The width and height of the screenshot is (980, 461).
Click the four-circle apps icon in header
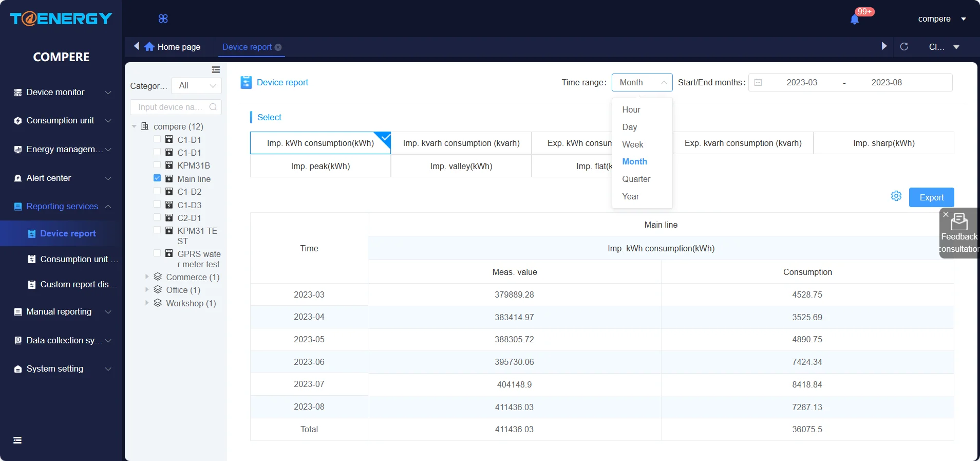click(x=163, y=19)
